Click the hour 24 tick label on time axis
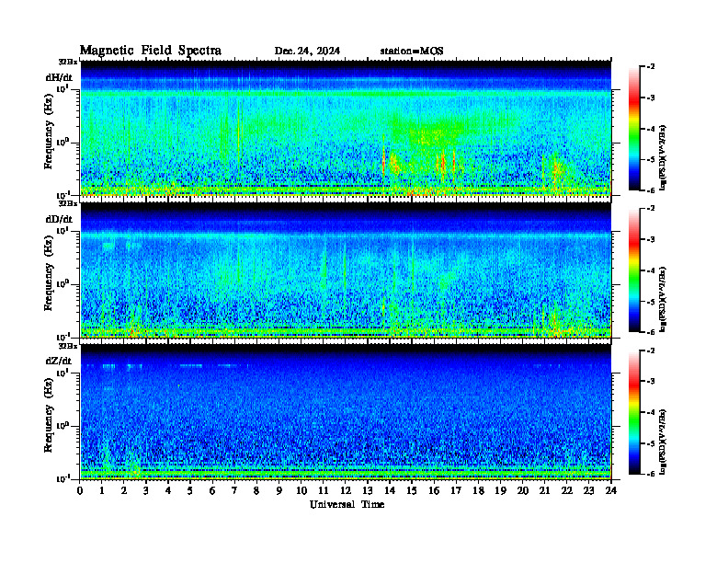728x563 pixels. point(611,490)
